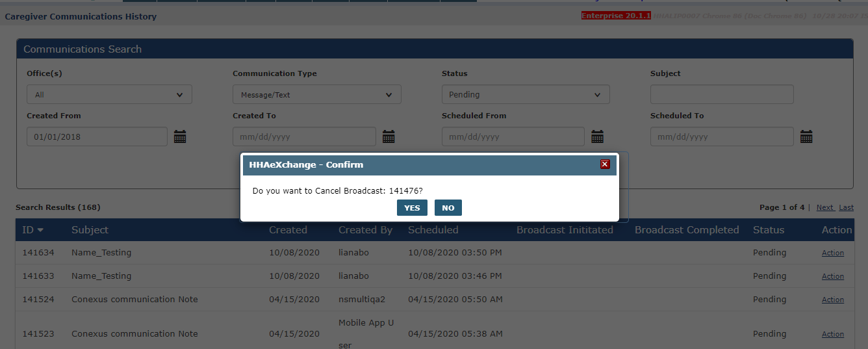Viewport: 868px width, 349px height.
Task: Open the Scheduled To calendar picker
Action: (x=806, y=136)
